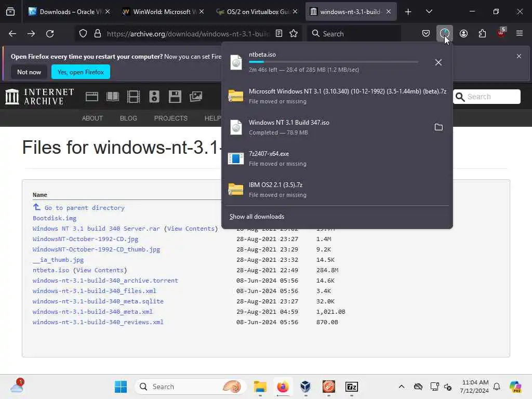Show Windows NT 3.1 Build 347.iso in folder
The image size is (532, 399).
point(438,127)
